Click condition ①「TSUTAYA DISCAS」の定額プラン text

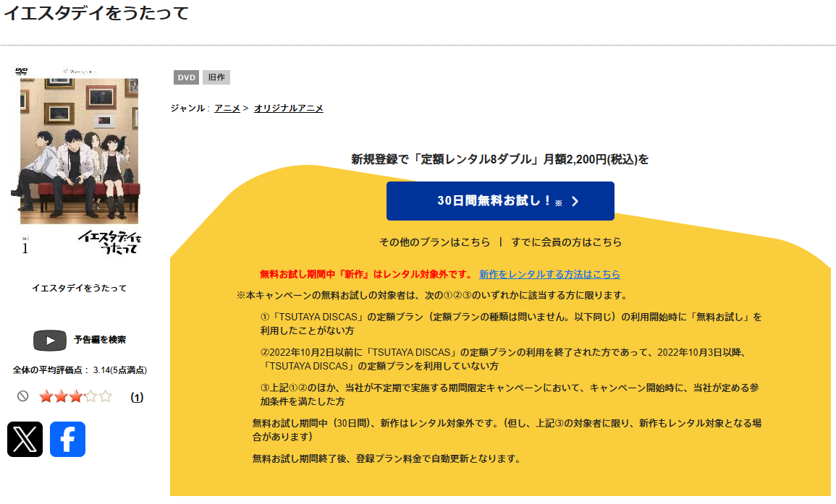[x=511, y=324]
